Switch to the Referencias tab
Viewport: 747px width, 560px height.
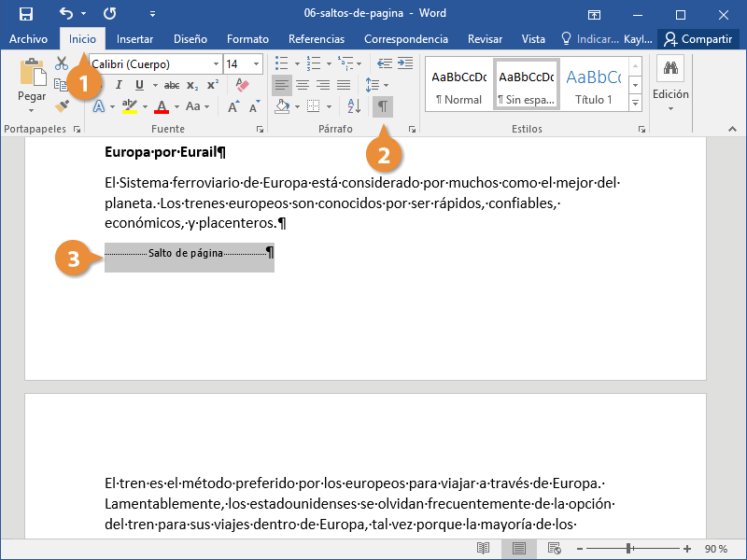tap(317, 39)
